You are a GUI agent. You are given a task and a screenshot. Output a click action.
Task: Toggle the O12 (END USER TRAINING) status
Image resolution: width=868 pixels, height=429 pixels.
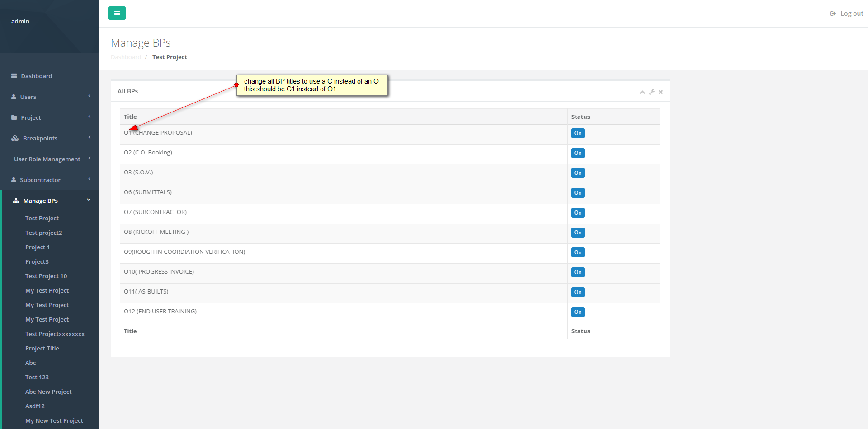click(578, 312)
